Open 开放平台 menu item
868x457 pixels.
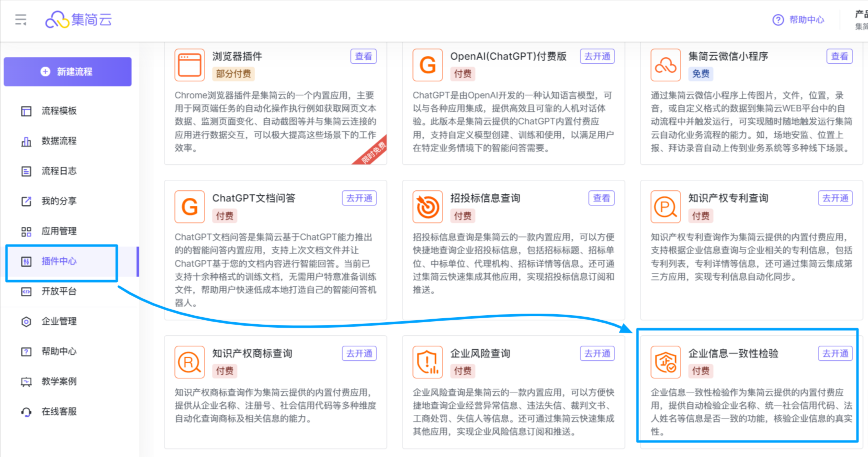59,291
